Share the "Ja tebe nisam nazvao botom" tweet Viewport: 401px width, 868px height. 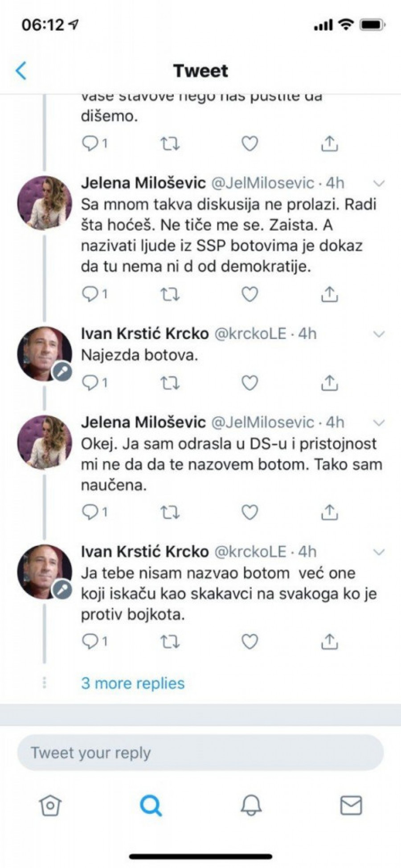(x=329, y=642)
